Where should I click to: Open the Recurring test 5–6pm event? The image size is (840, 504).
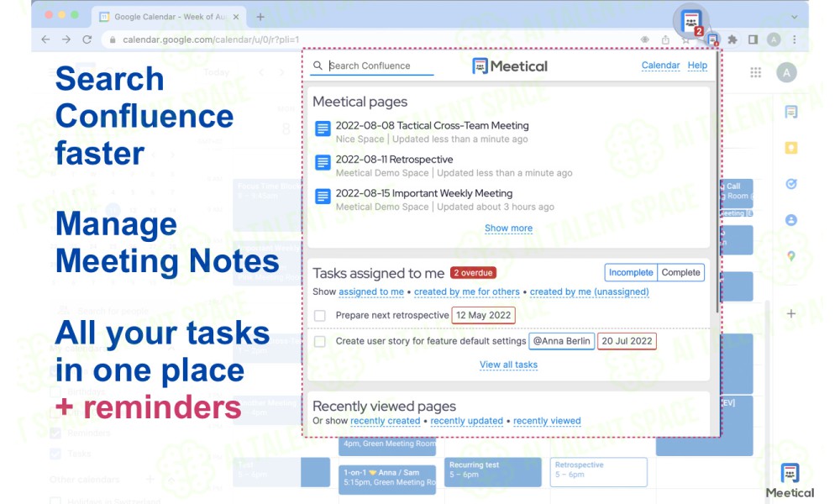coord(492,472)
